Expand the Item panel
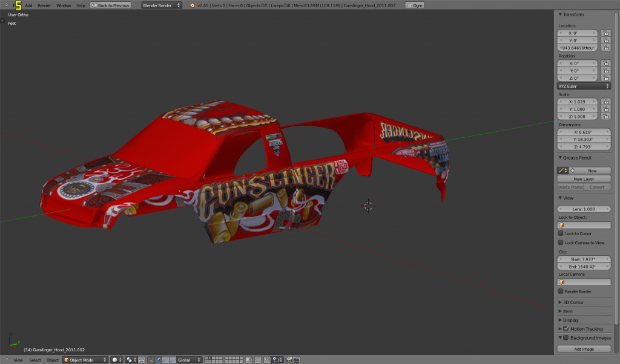Viewport: 620px width, 364px height. (560, 311)
